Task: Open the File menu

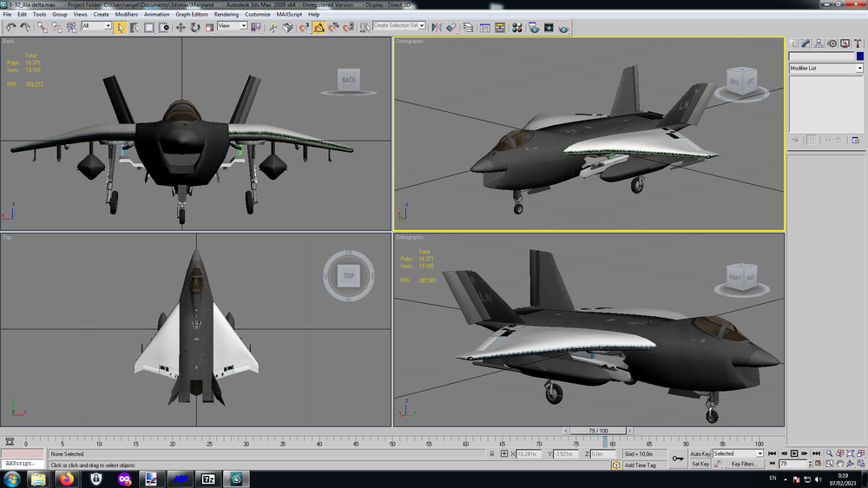Action: click(7, 15)
